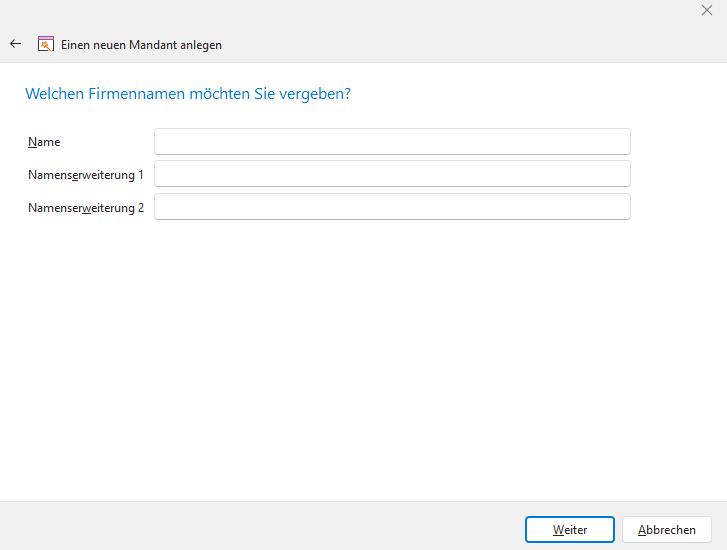Image resolution: width=727 pixels, height=550 pixels.
Task: Close the dialog with the X icon
Action: click(x=707, y=10)
